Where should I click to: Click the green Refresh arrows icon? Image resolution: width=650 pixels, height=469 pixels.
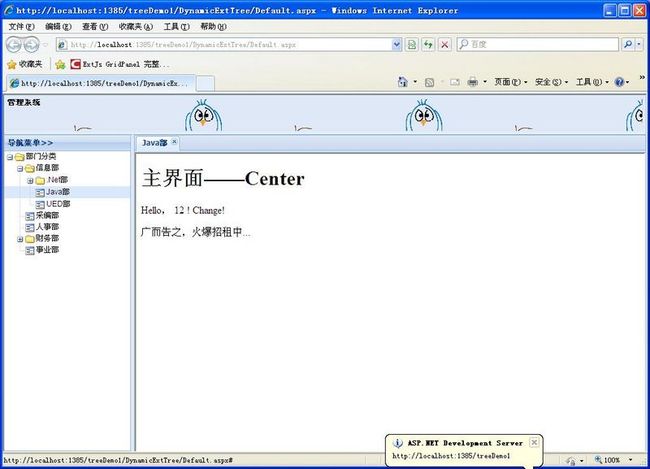point(428,44)
